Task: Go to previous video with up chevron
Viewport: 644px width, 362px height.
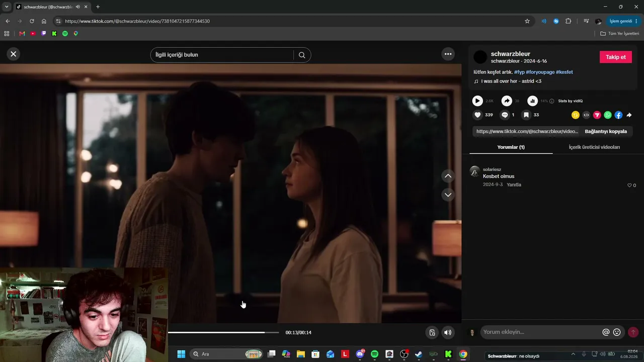Action: click(448, 176)
